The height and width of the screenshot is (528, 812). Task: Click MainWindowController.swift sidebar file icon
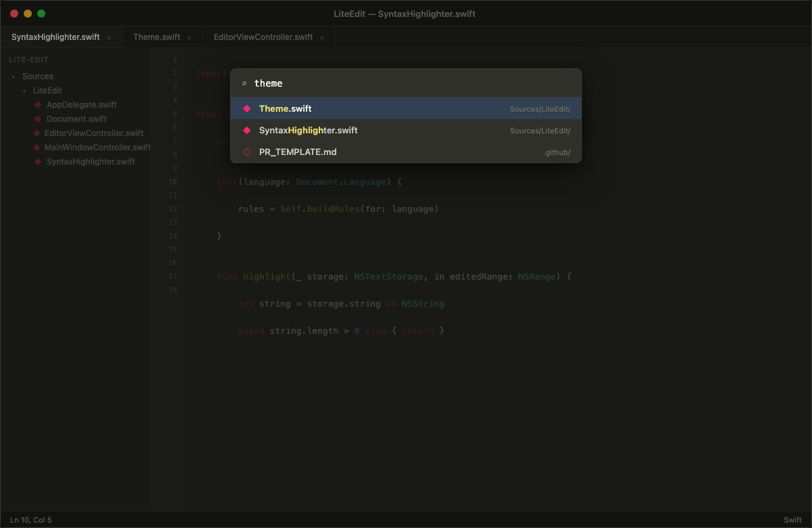pos(38,148)
